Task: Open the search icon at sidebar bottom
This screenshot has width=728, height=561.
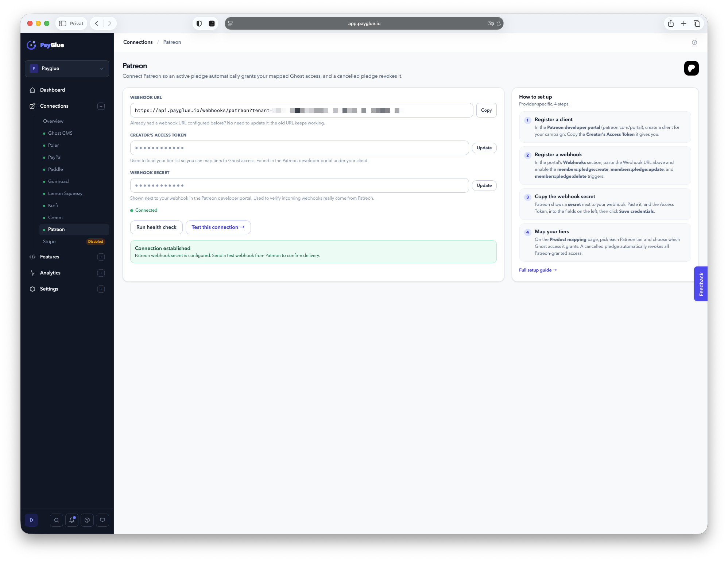Action: (x=57, y=520)
